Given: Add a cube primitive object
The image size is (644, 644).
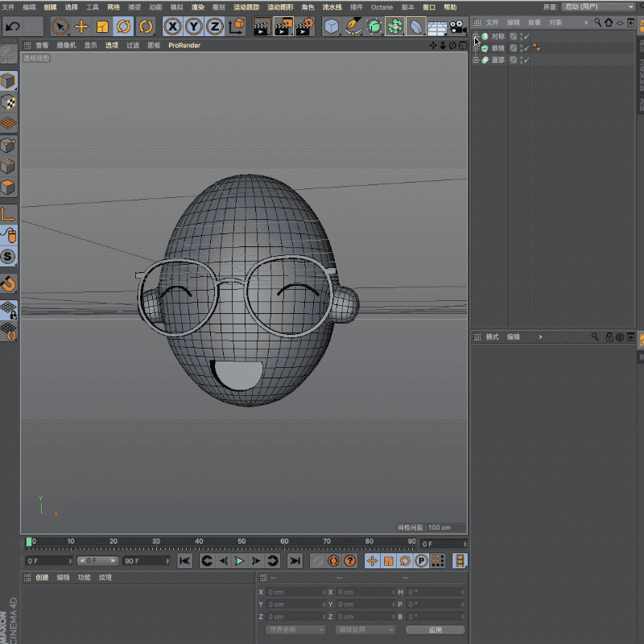Looking at the screenshot, I should 332,27.
